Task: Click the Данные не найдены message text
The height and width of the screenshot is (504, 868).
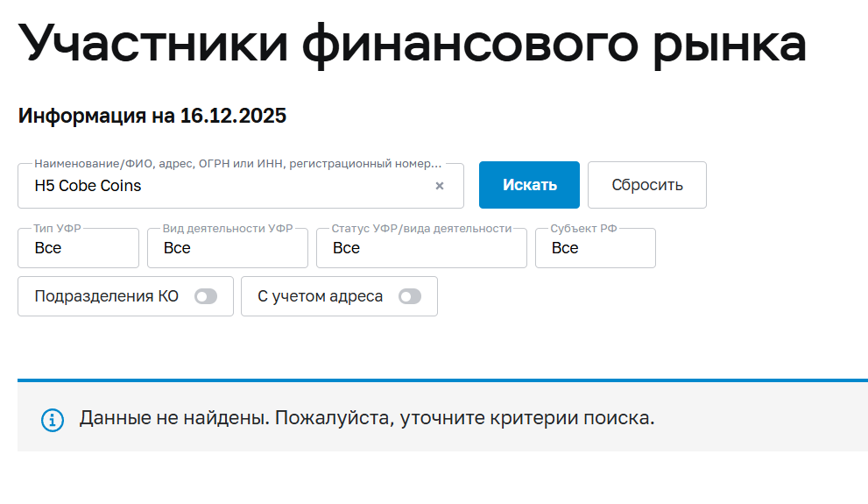Action: (367, 418)
